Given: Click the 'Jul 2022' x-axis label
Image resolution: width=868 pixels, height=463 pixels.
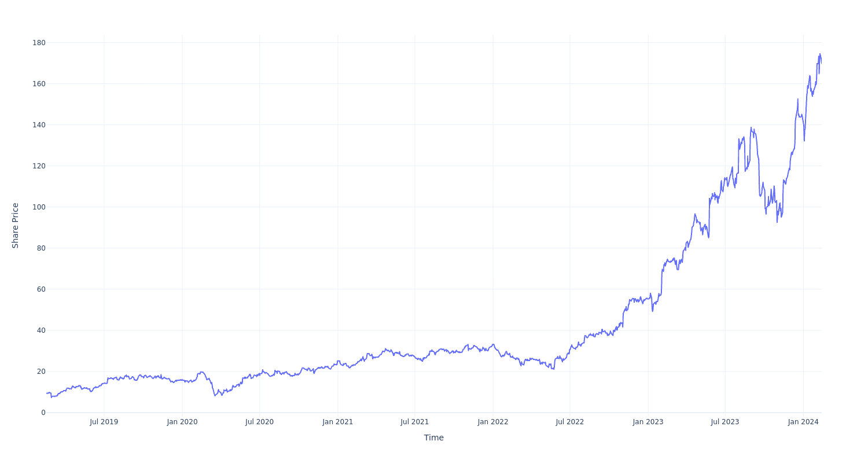Looking at the screenshot, I should 570,422.
